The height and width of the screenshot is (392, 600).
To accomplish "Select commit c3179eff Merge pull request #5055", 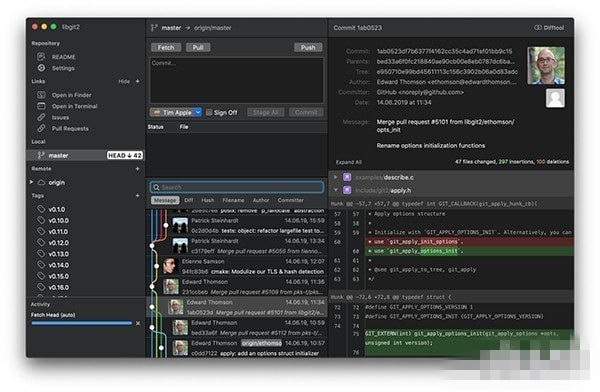I will pyautogui.click(x=236, y=246).
